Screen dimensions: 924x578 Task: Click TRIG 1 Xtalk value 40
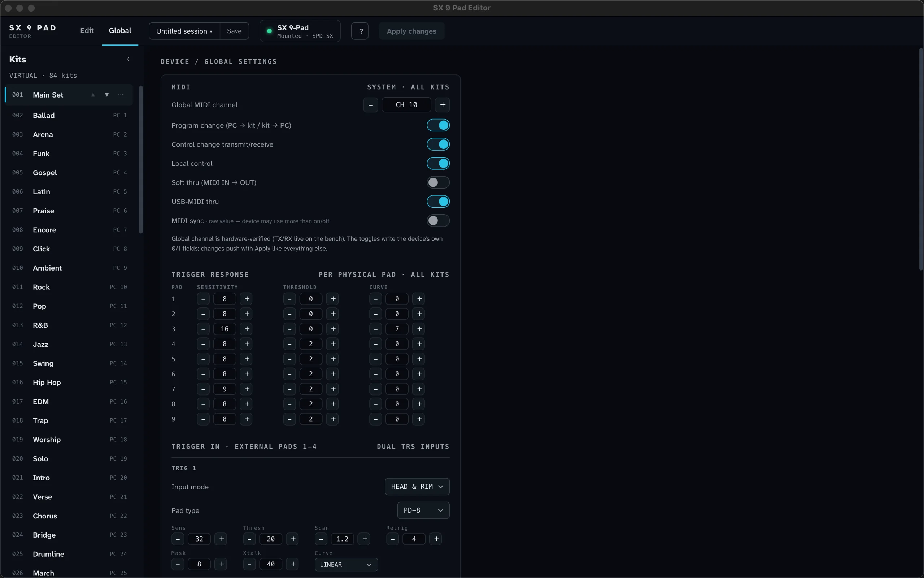coord(271,564)
